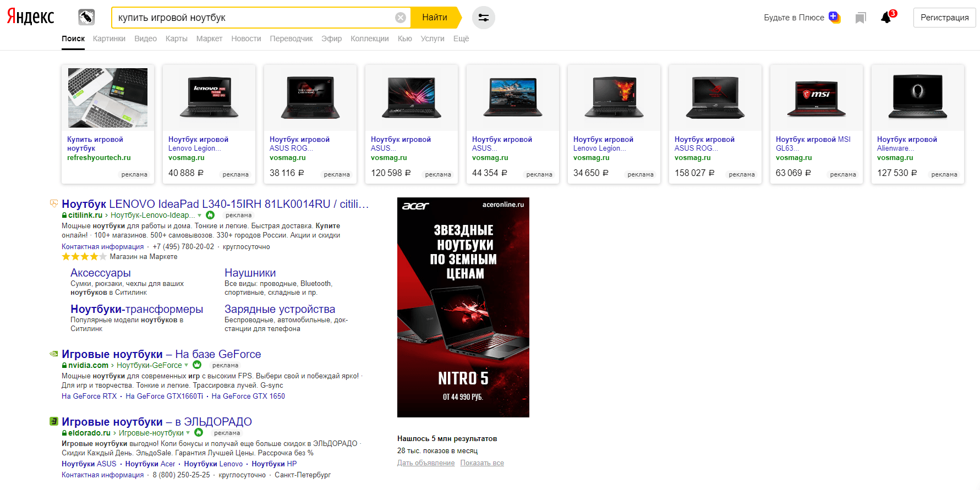
Task: Expand dropdown arrow beside citilink.ru path
Action: (x=200, y=215)
